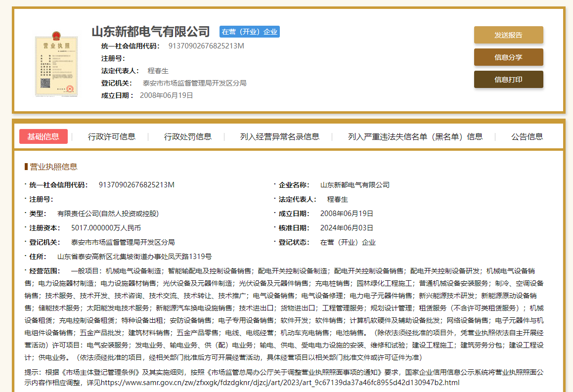
Task: Click the 登记状态 field label
Action: coord(294,242)
